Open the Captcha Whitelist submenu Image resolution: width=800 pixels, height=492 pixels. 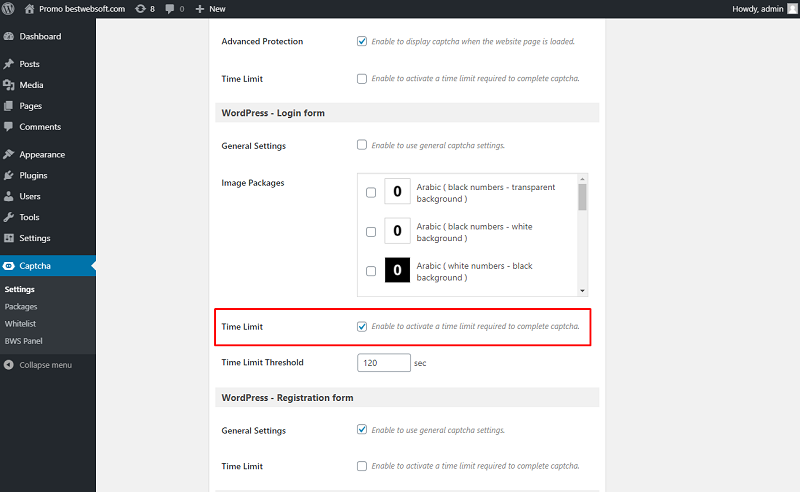20,324
